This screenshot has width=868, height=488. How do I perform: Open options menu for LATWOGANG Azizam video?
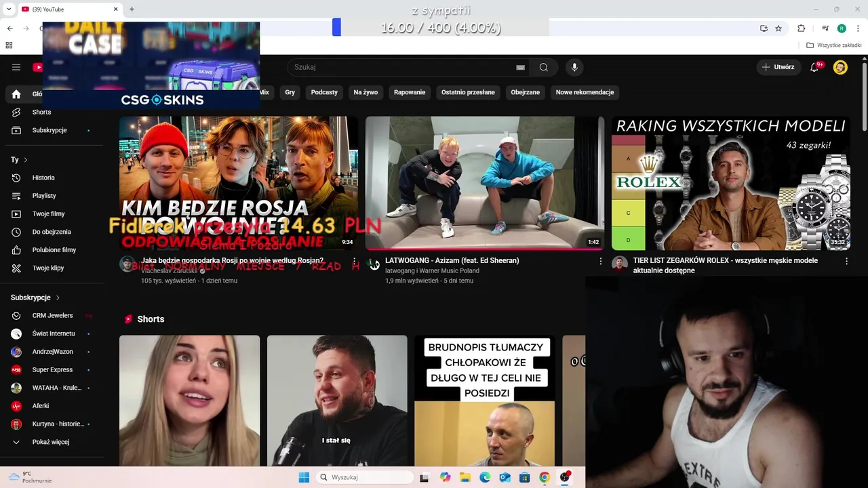click(600, 261)
